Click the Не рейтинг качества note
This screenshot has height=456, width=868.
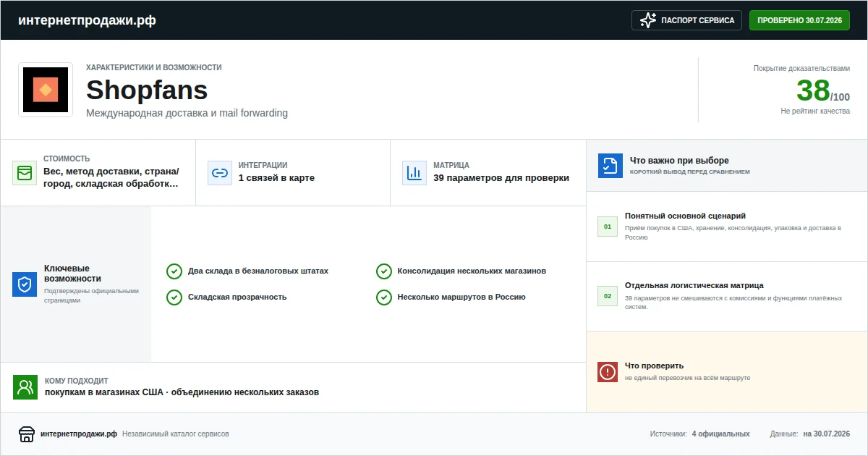815,111
